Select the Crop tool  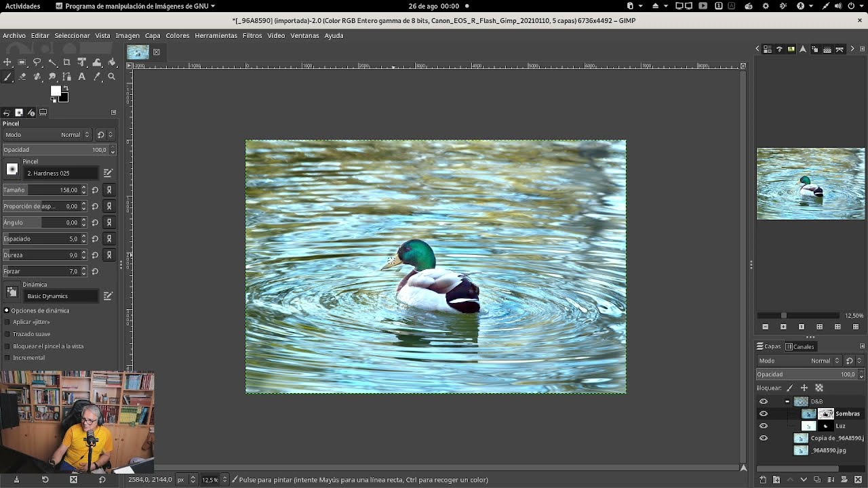pos(67,62)
